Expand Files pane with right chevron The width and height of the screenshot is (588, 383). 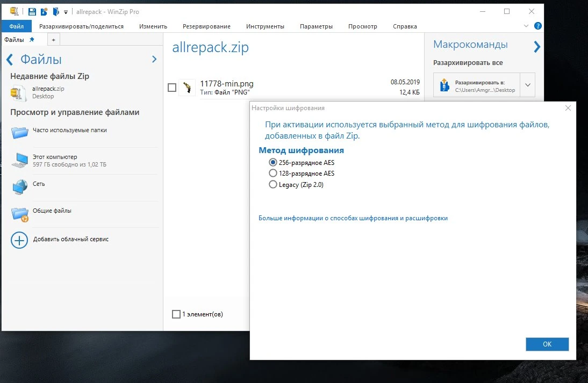[x=154, y=59]
